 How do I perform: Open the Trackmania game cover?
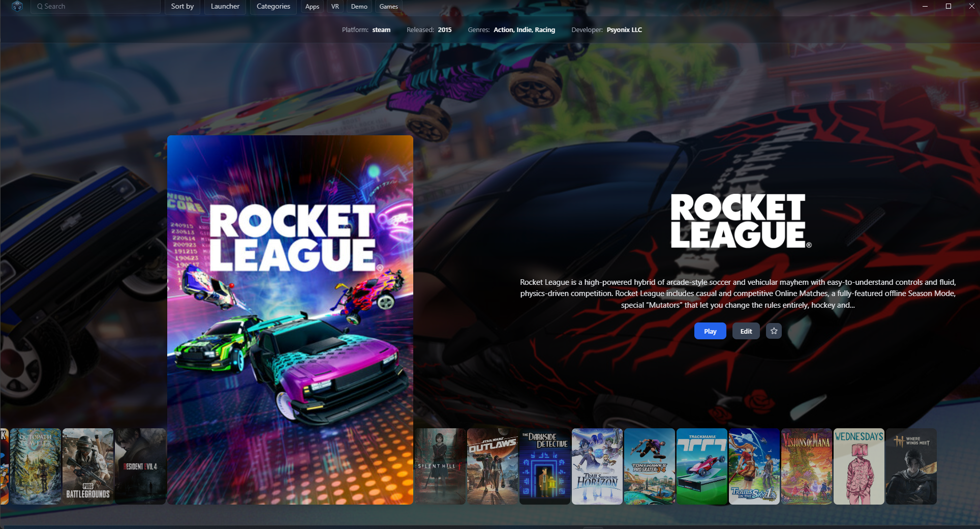[x=701, y=466]
